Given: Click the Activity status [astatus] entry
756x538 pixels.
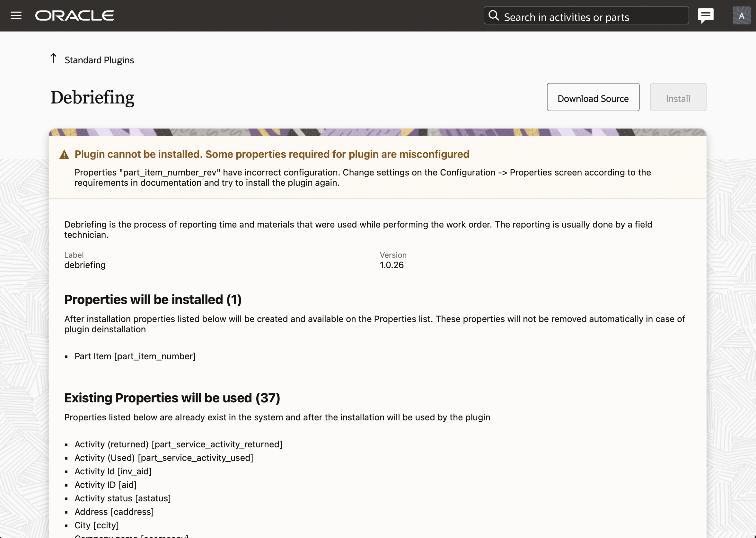Looking at the screenshot, I should pyautogui.click(x=122, y=498).
